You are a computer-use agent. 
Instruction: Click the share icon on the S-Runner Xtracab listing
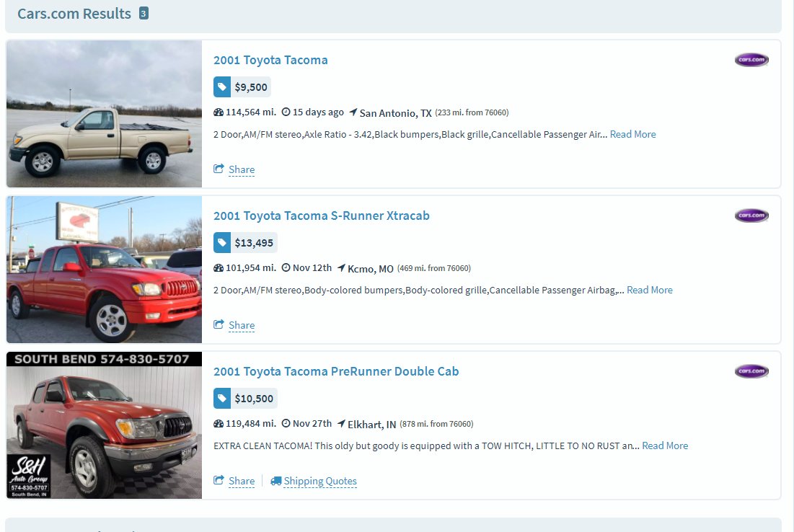tap(219, 324)
